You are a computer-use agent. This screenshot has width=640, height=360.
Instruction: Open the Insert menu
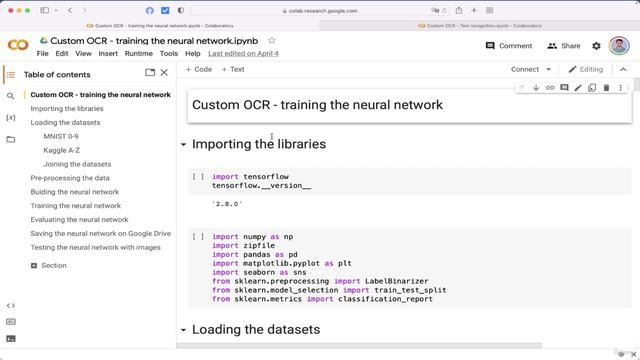[x=108, y=53]
